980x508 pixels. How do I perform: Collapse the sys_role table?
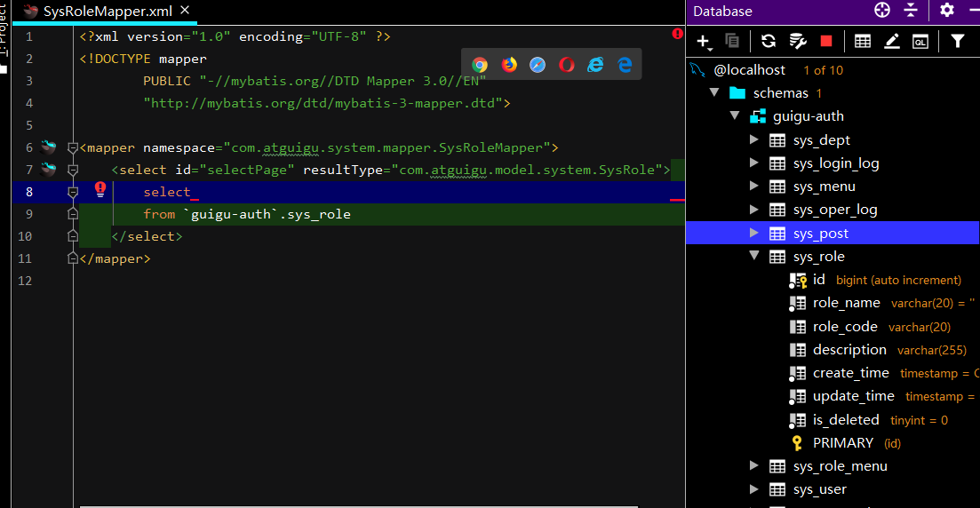point(754,256)
